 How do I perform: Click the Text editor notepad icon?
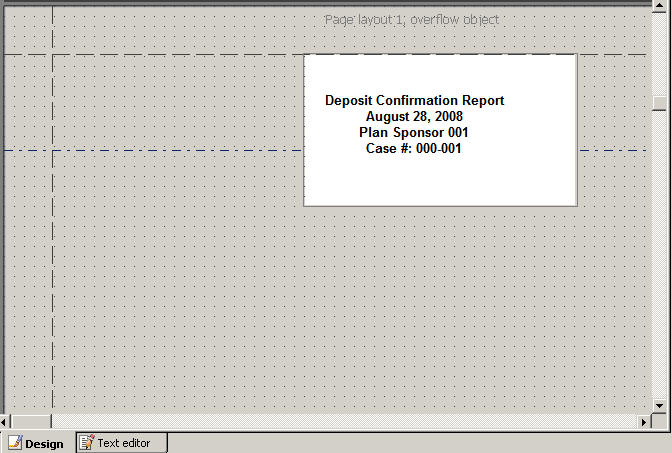click(87, 442)
